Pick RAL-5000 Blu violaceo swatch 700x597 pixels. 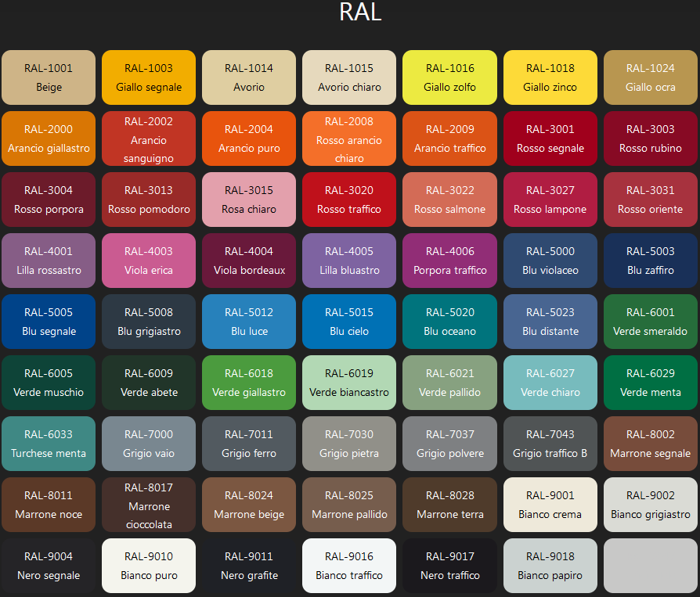(x=550, y=261)
